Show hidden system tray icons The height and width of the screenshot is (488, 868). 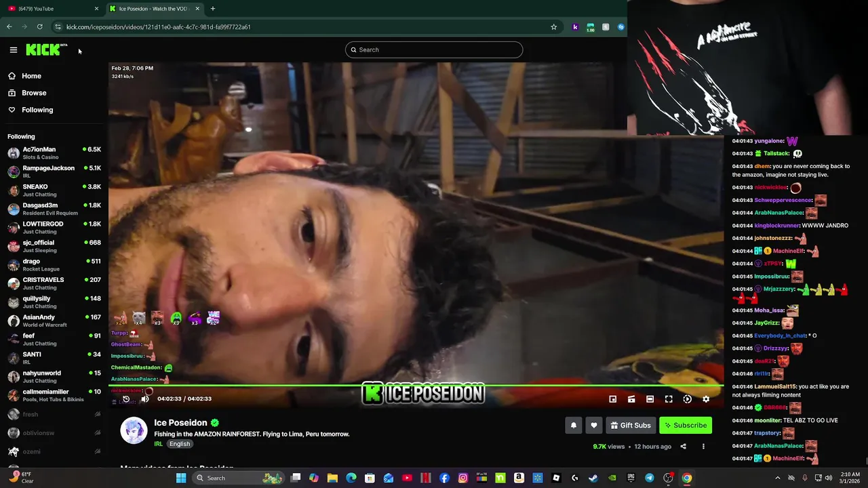[x=777, y=478]
